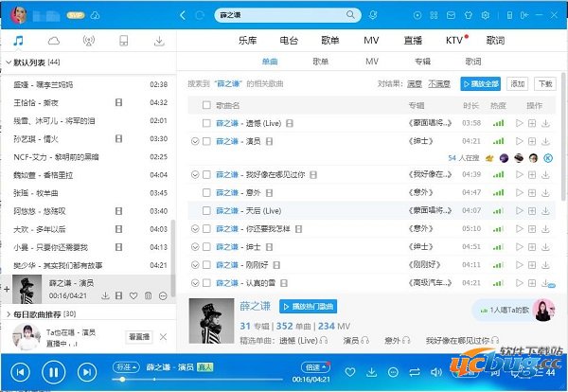This screenshot has height=392, width=568.
Task: Delete playing song with trash icon
Action: [x=149, y=296]
